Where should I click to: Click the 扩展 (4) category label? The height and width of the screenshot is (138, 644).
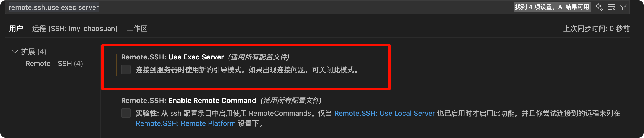click(34, 52)
